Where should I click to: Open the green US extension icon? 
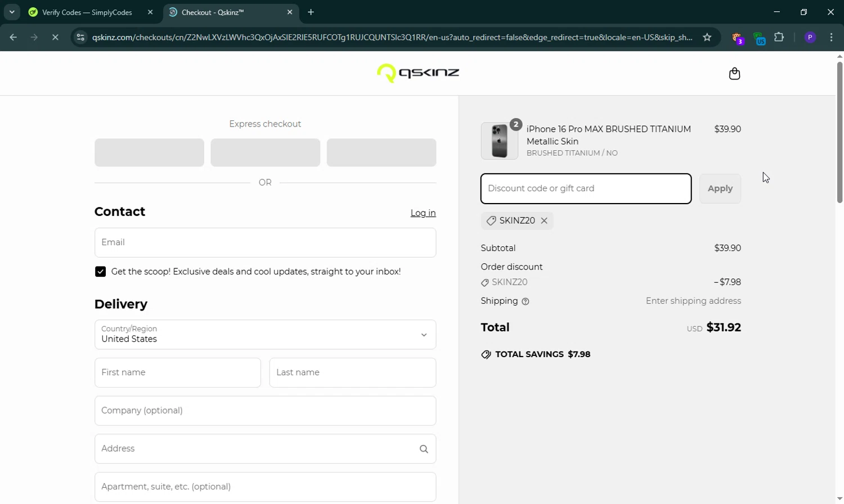(759, 38)
